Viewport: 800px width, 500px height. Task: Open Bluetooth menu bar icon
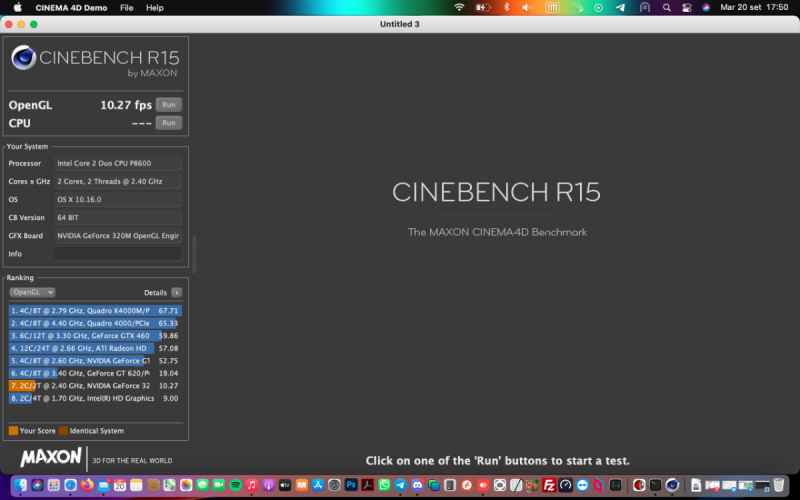tap(507, 8)
